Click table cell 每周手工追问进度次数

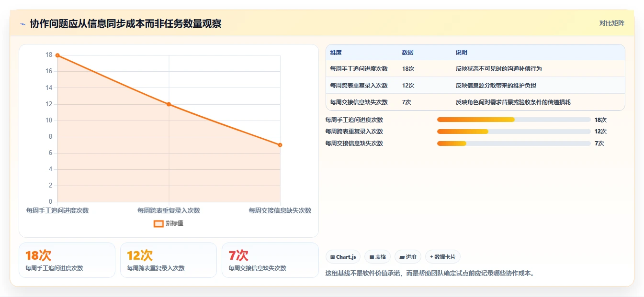(359, 69)
